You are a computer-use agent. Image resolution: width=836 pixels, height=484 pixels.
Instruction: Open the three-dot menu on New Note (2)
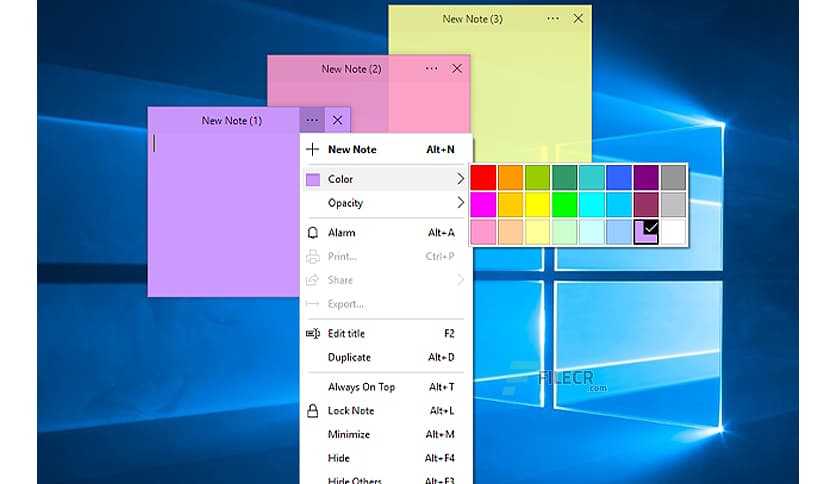click(x=431, y=68)
